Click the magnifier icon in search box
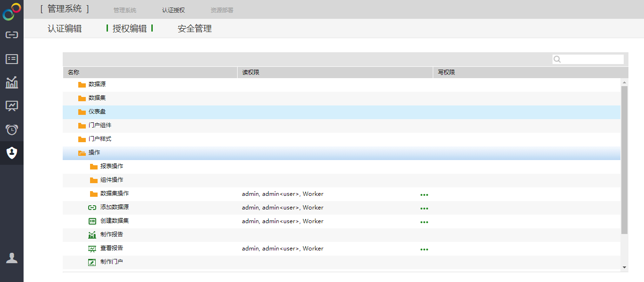 [557, 59]
